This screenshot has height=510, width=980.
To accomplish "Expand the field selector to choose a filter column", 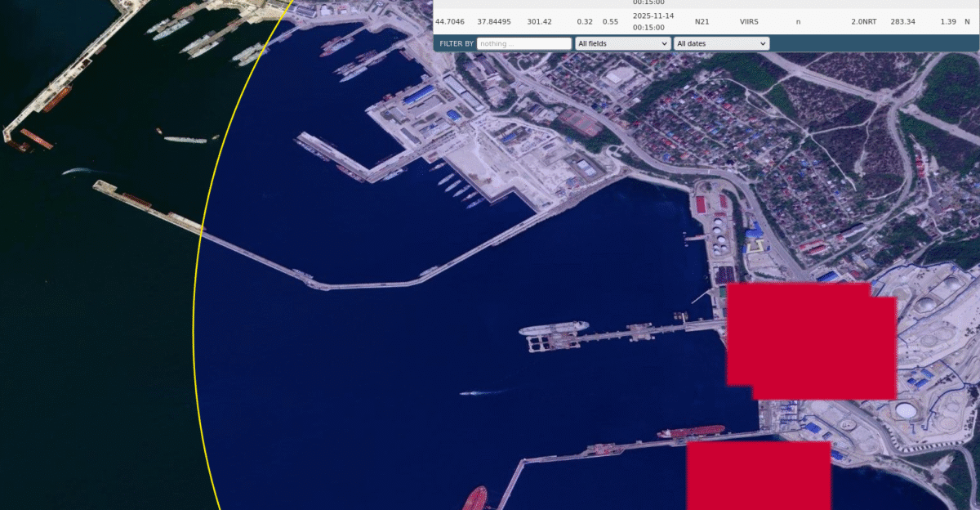I will tap(622, 43).
